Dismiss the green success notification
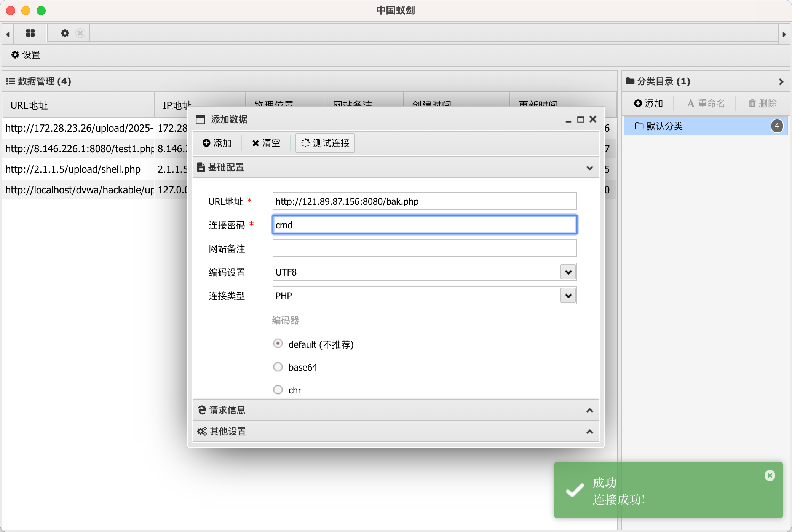Viewport: 792px width, 532px height. click(x=770, y=475)
